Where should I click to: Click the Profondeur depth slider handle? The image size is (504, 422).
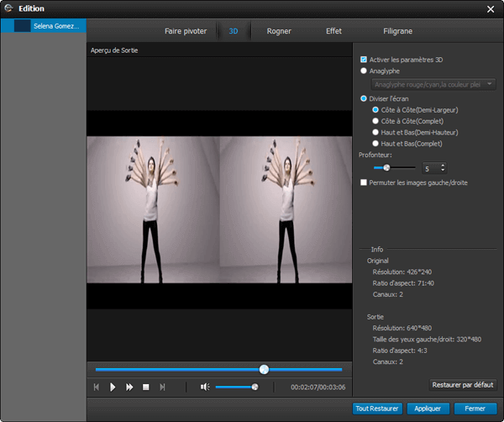(386, 168)
